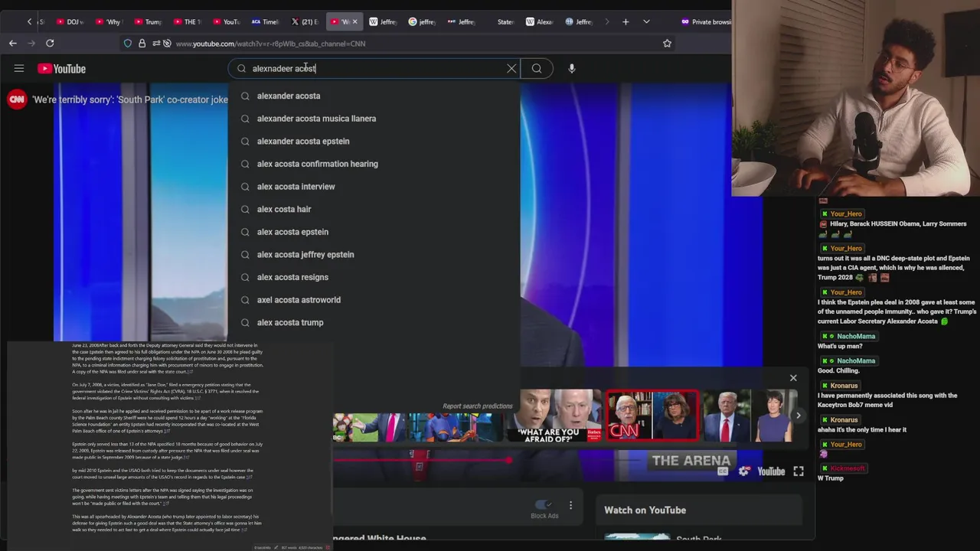Toggle the Block Ads switch
Screen dimensions: 980x551
(x=543, y=504)
